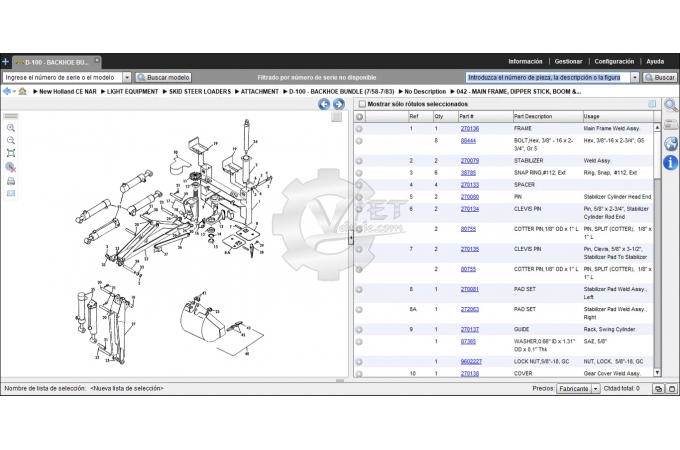Go to previous figure with the left arrow
680x450 pixels.
click(x=324, y=104)
